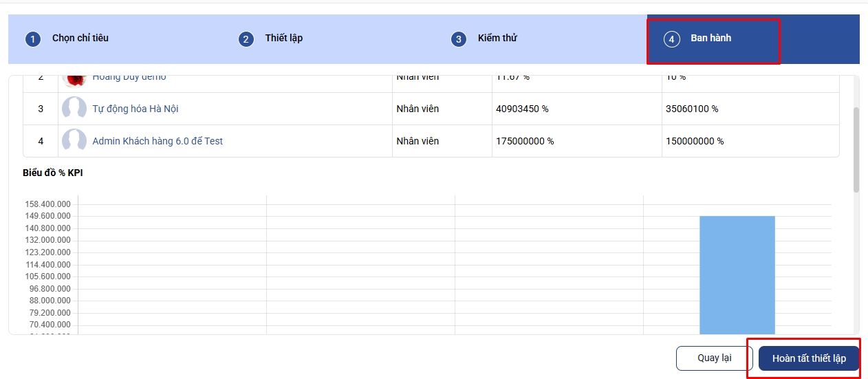Select the Ban hành step label
The image size is (868, 379).
click(x=710, y=38)
